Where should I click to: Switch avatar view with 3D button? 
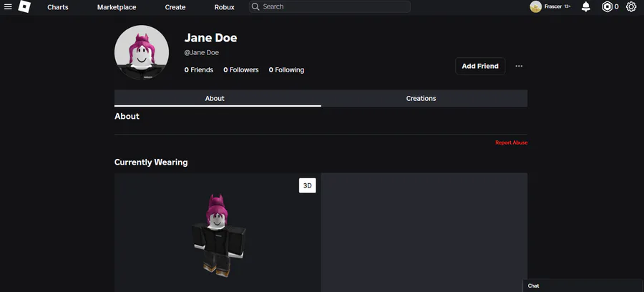coord(307,185)
